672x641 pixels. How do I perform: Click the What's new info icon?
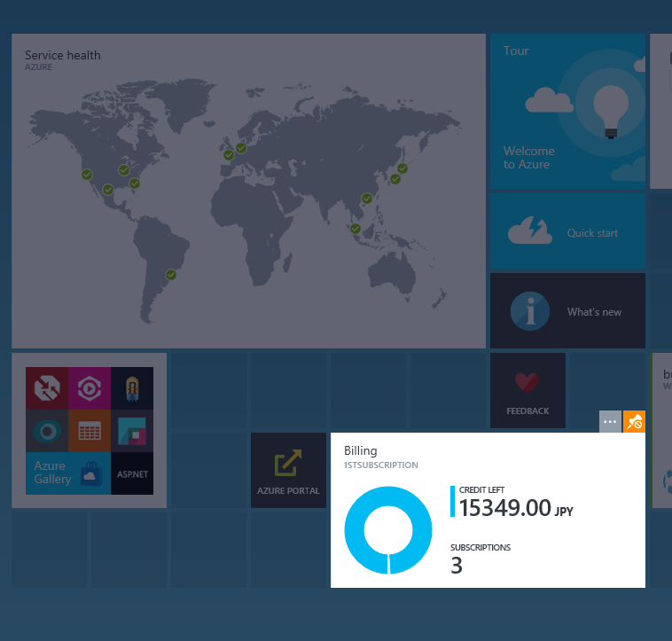(x=530, y=311)
